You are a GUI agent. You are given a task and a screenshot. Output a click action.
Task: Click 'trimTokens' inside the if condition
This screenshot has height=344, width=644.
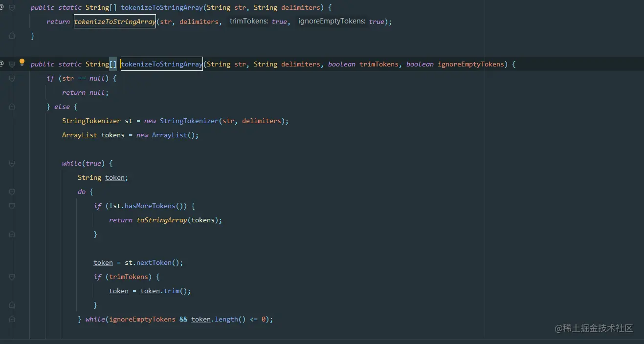click(129, 277)
